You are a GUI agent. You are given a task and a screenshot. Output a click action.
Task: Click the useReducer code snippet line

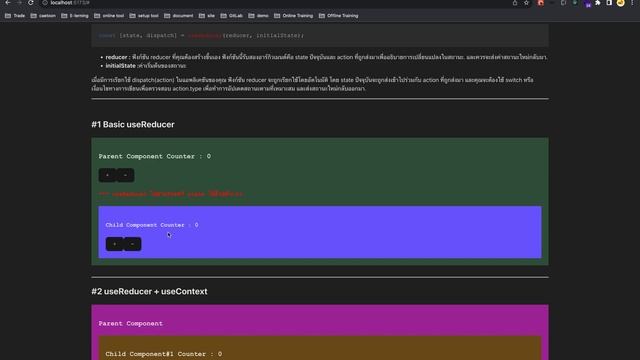pyautogui.click(x=201, y=36)
